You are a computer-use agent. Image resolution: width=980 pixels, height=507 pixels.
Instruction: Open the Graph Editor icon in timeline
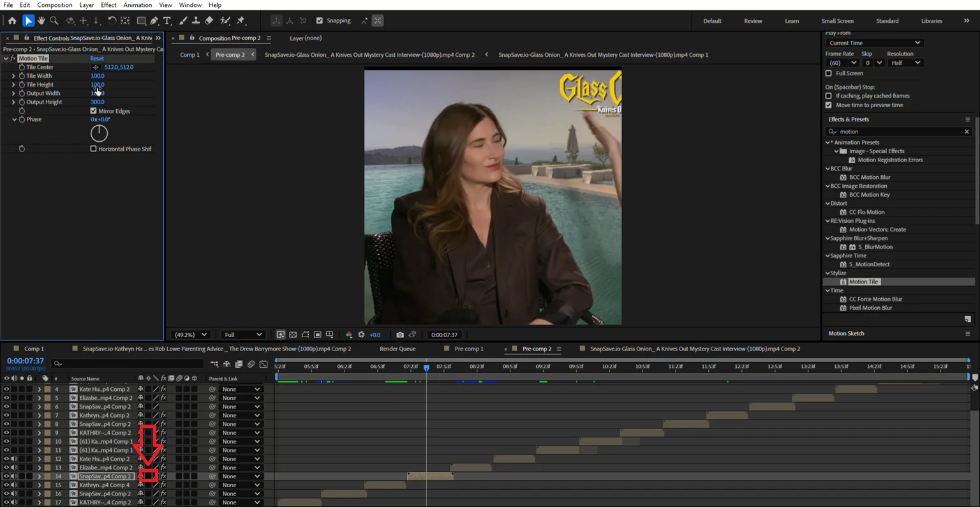coord(264,364)
